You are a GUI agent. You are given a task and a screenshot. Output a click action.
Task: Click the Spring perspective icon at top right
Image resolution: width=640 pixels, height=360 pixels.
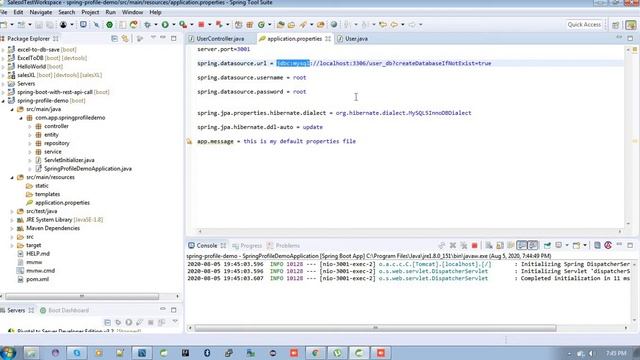pyautogui.click(x=631, y=25)
